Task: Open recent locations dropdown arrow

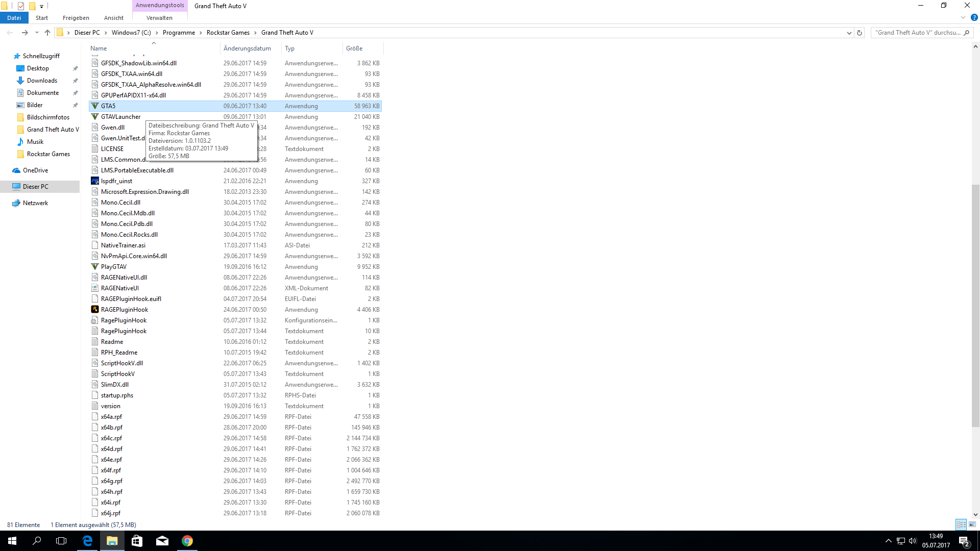Action: 37,33
